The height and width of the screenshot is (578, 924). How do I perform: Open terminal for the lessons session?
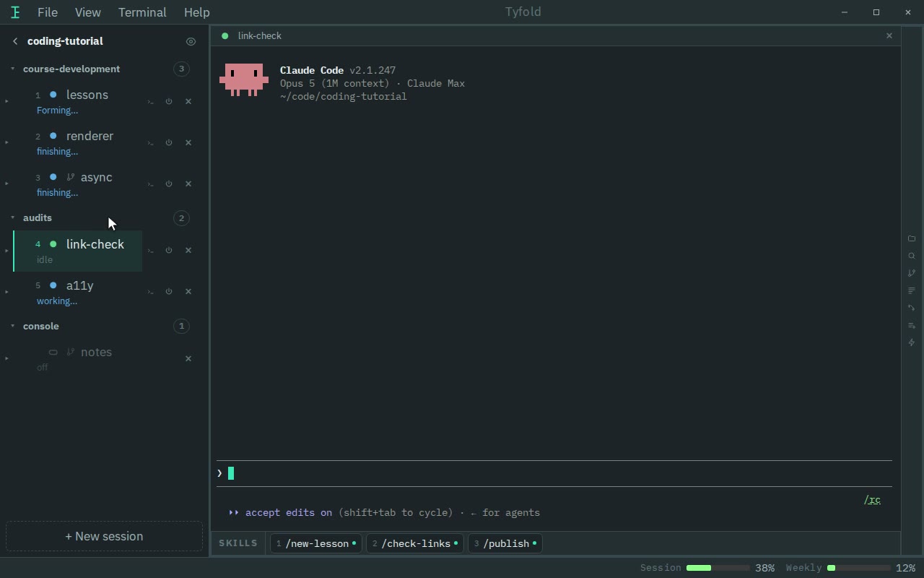150,102
